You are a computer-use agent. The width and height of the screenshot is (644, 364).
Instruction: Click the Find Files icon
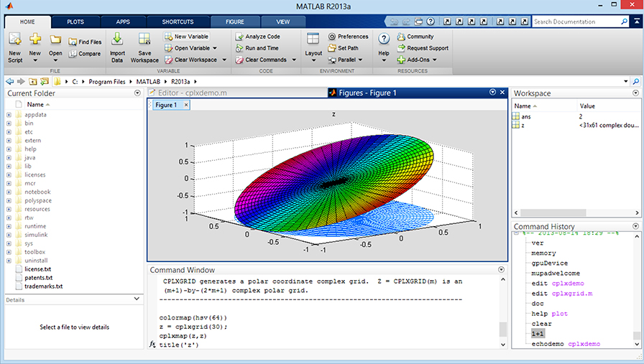coord(73,42)
